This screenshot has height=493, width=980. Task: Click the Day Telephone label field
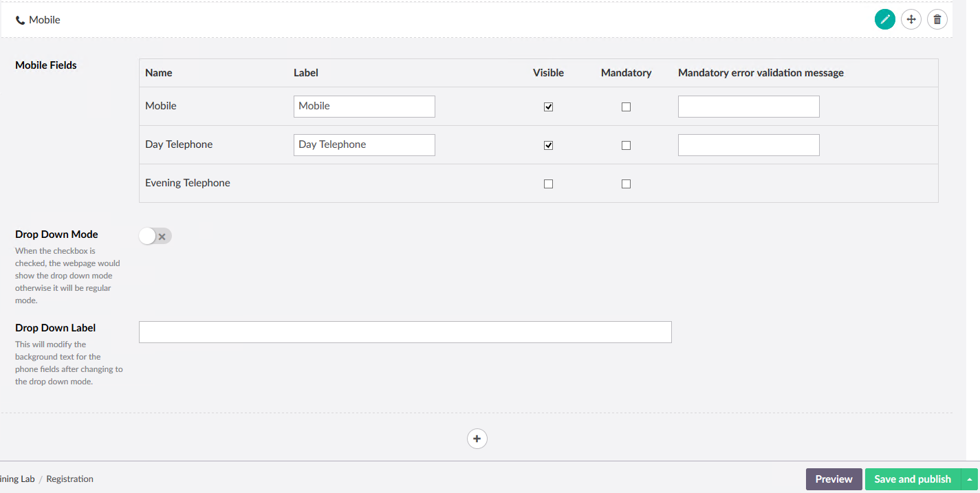(x=364, y=144)
